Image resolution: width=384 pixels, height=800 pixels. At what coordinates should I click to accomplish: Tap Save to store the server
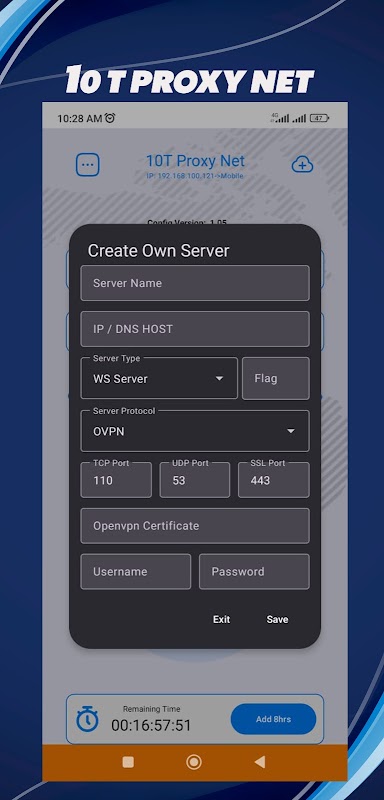tap(277, 619)
